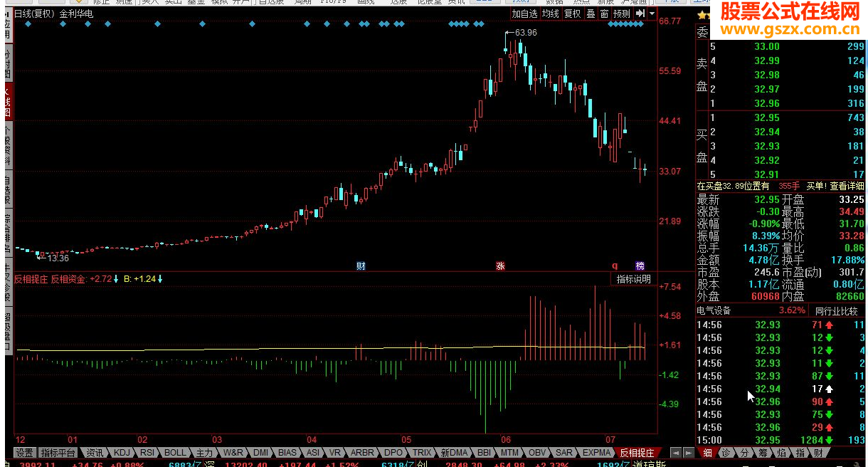Open the chart toolbar dropdown arrow
This screenshot has height=467, width=868.
point(652,14)
